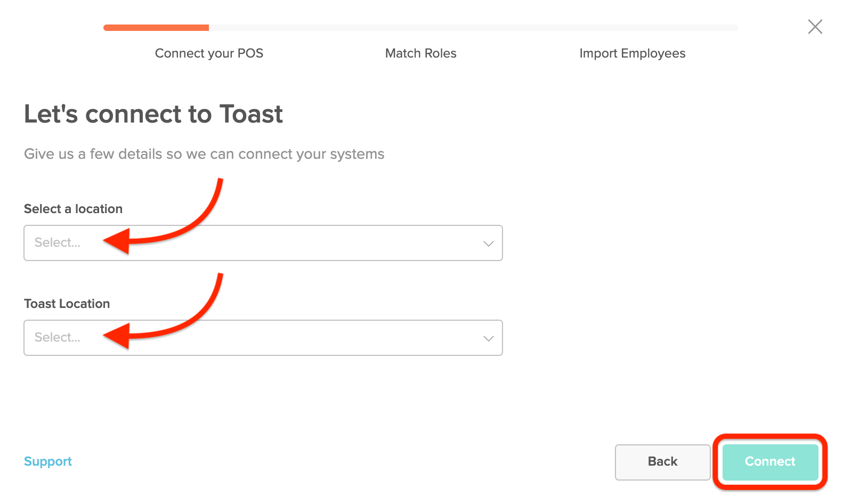
Task: Switch to the Match Roles step
Action: (x=420, y=53)
